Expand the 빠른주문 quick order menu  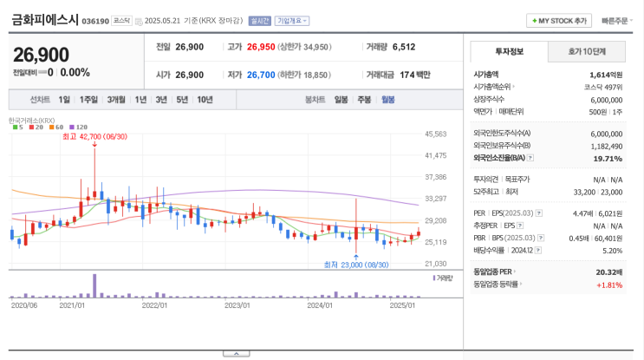(x=617, y=21)
